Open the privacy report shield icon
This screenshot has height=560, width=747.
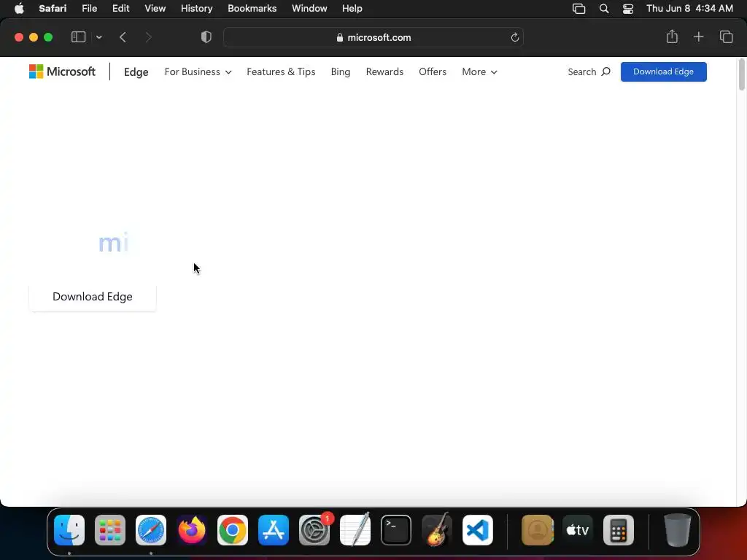[x=206, y=37]
